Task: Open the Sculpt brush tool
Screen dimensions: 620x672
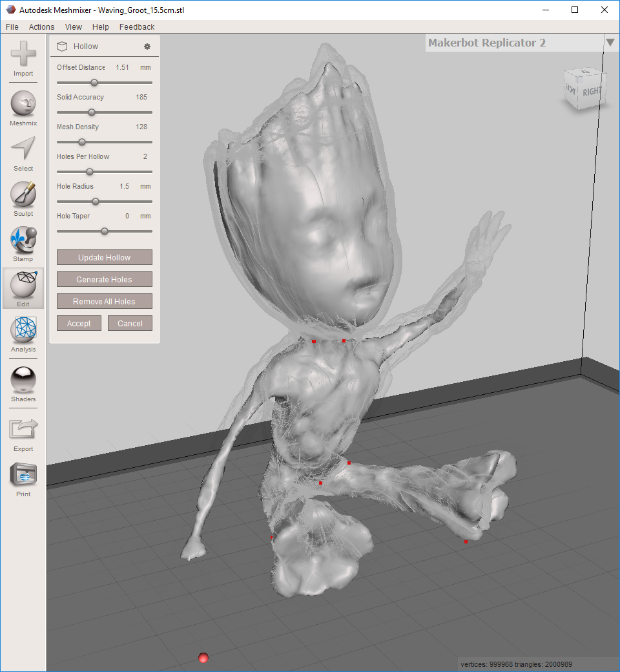Action: point(23,199)
